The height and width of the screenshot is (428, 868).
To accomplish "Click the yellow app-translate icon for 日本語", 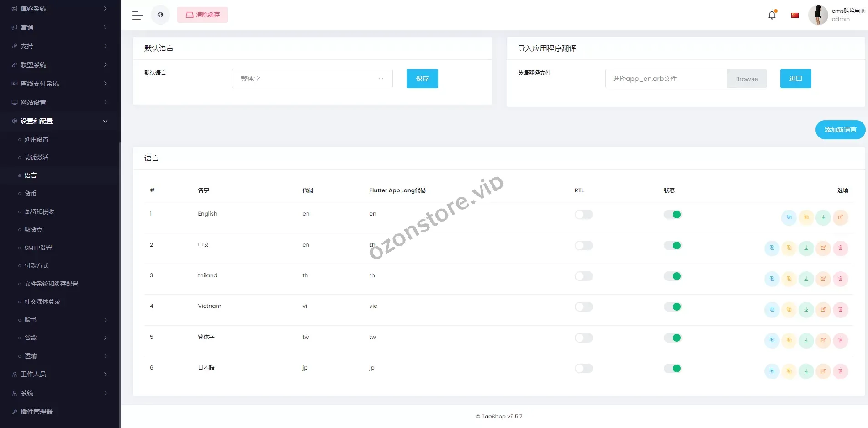I will tap(789, 371).
